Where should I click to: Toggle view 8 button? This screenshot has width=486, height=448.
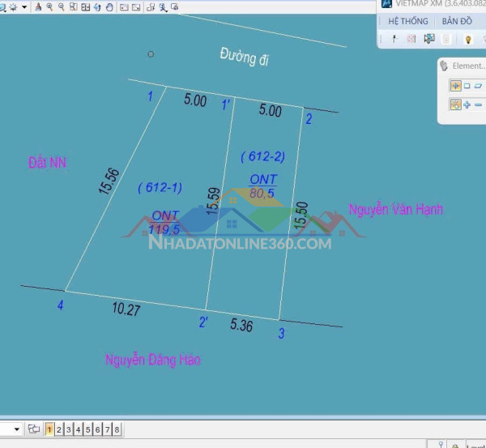pyautogui.click(x=117, y=429)
